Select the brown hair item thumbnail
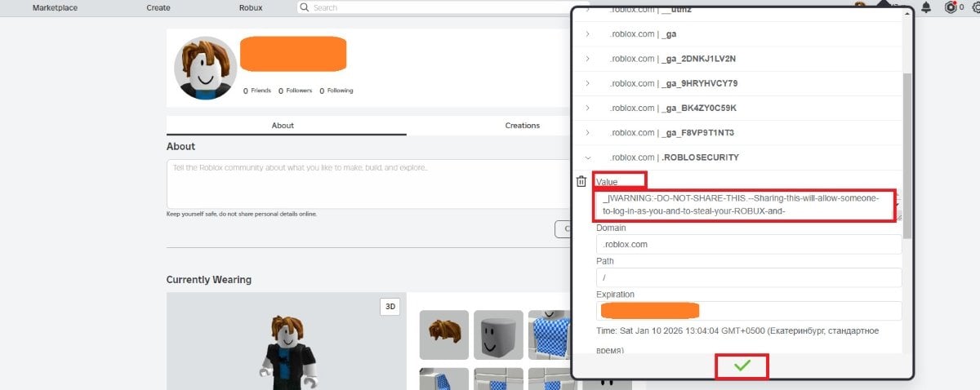Screen dimensions: 980x390 coord(444,335)
